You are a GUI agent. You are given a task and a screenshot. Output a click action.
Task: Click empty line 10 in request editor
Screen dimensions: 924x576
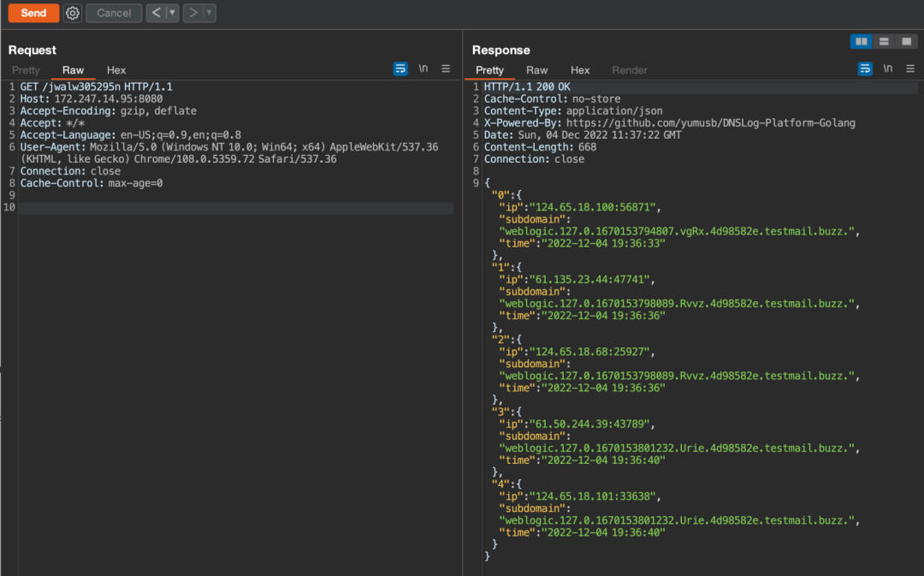[x=236, y=207]
